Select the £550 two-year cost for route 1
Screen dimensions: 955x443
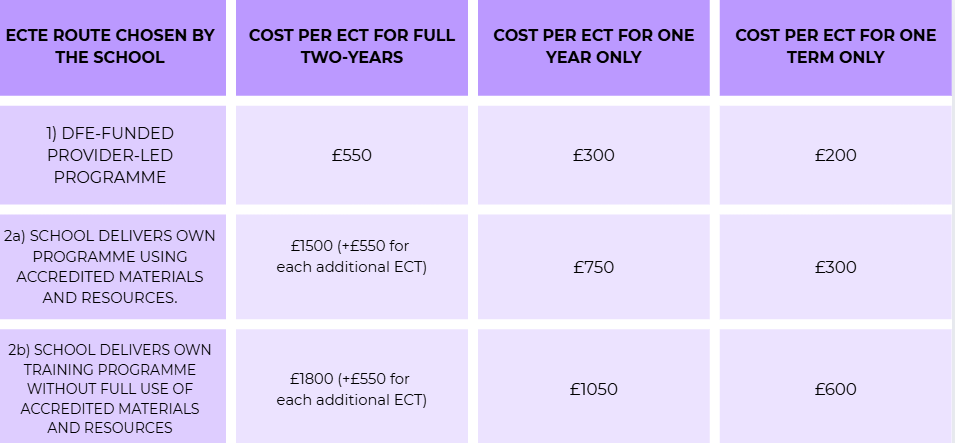pyautogui.click(x=352, y=155)
